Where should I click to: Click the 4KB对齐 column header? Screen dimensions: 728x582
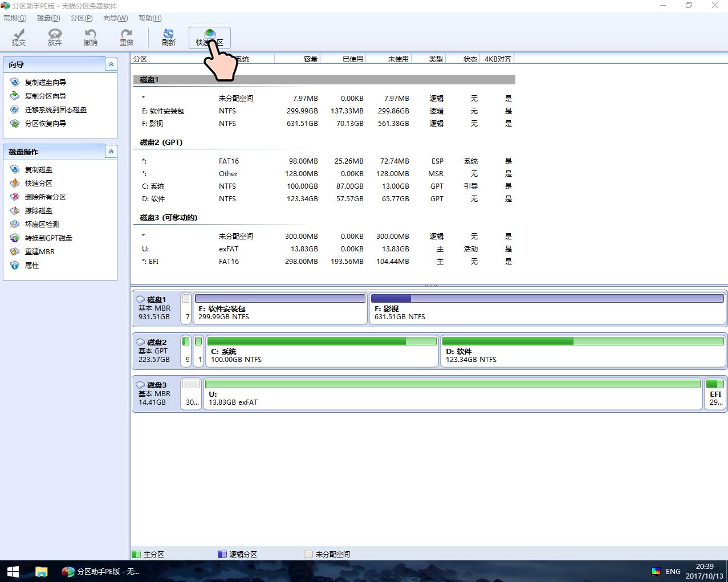click(x=498, y=59)
